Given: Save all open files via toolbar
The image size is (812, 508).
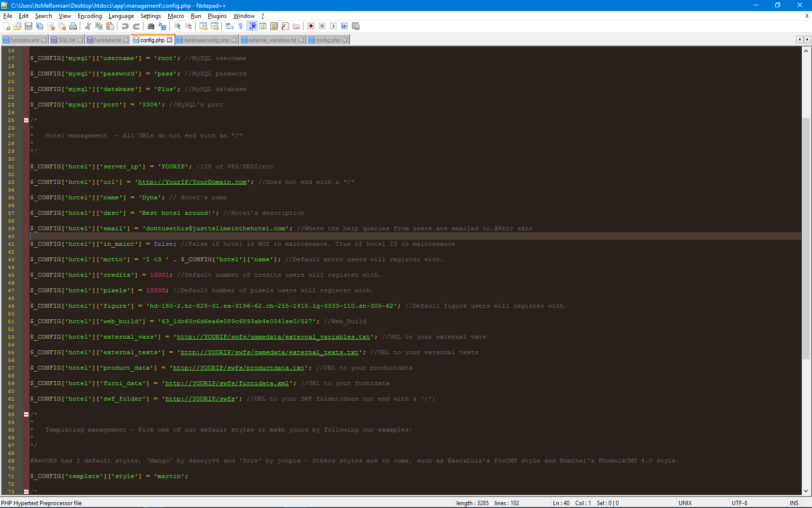Looking at the screenshot, I should 40,26.
